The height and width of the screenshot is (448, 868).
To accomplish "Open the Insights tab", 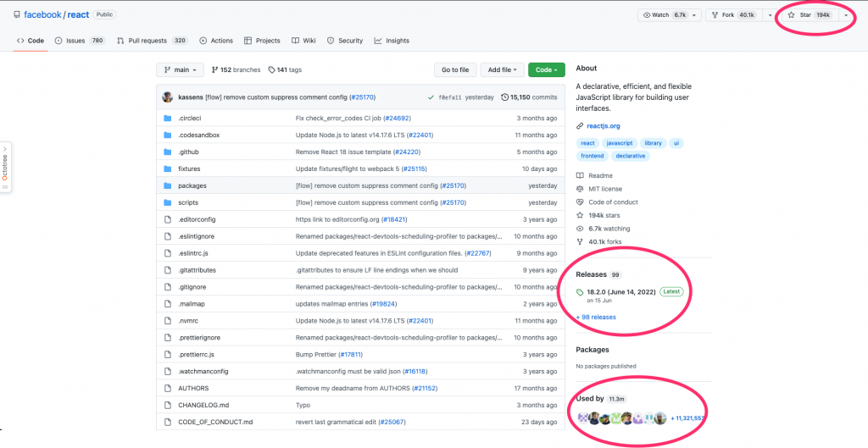I will pyautogui.click(x=392, y=41).
